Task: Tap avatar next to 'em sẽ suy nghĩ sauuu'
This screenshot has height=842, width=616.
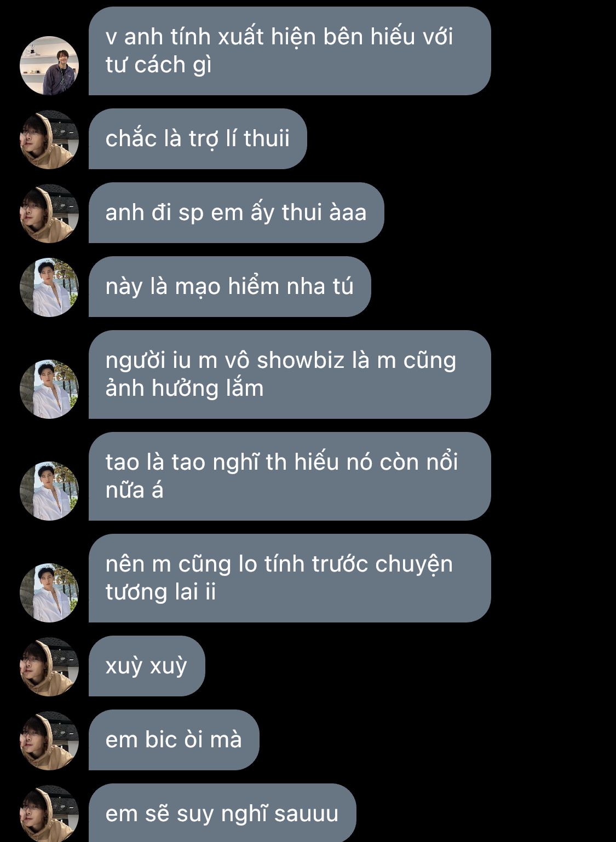Action: click(x=49, y=814)
